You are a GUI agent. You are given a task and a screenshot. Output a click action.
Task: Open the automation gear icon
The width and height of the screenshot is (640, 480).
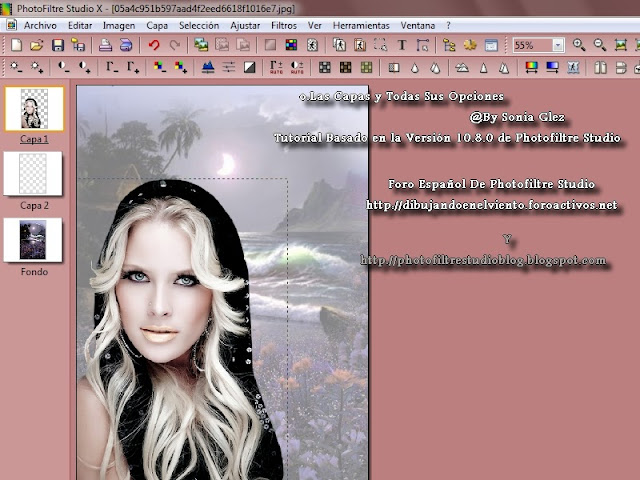[x=470, y=44]
